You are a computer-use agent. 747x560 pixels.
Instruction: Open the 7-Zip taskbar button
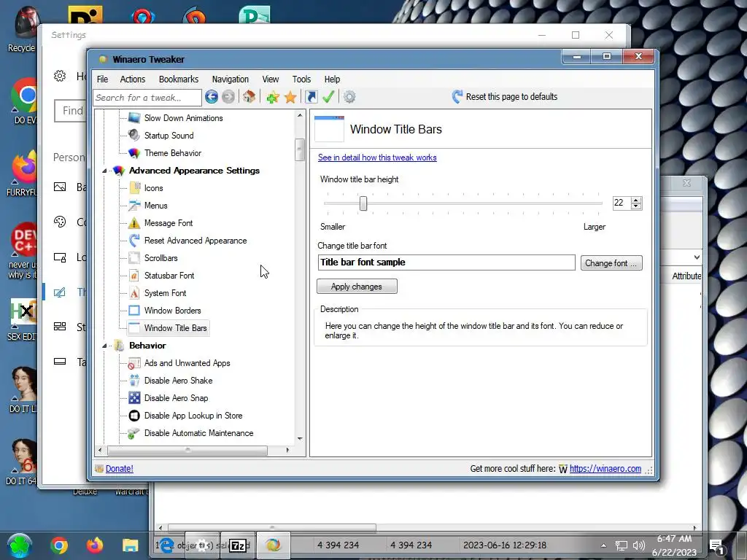coord(239,545)
